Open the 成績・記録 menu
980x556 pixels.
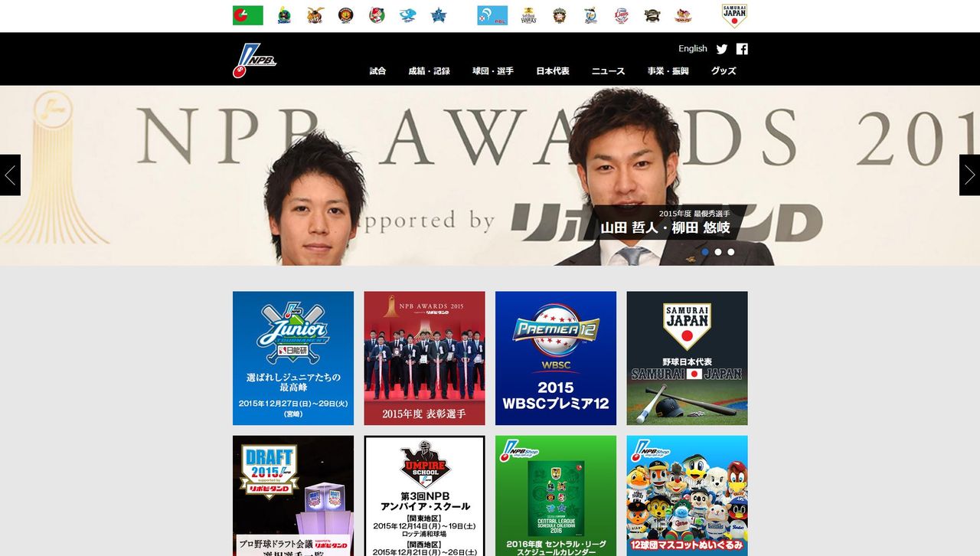(429, 71)
